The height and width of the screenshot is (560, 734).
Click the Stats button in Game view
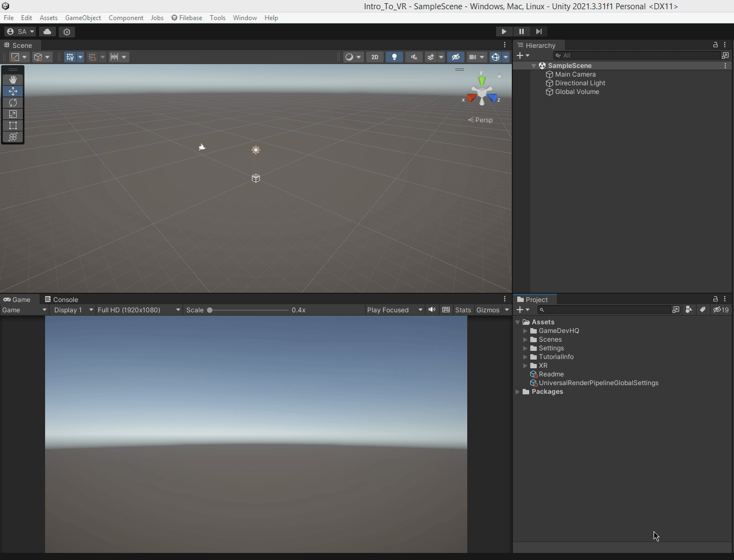click(463, 310)
